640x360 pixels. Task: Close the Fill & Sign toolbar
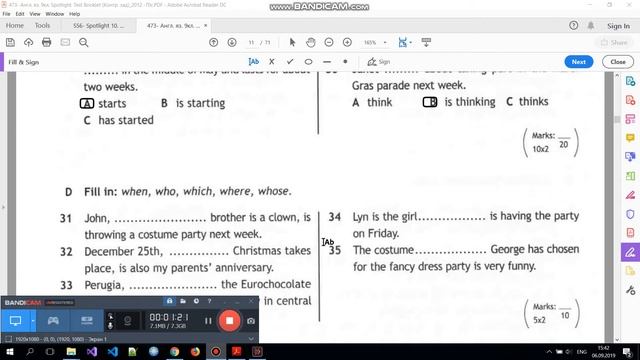(x=618, y=62)
